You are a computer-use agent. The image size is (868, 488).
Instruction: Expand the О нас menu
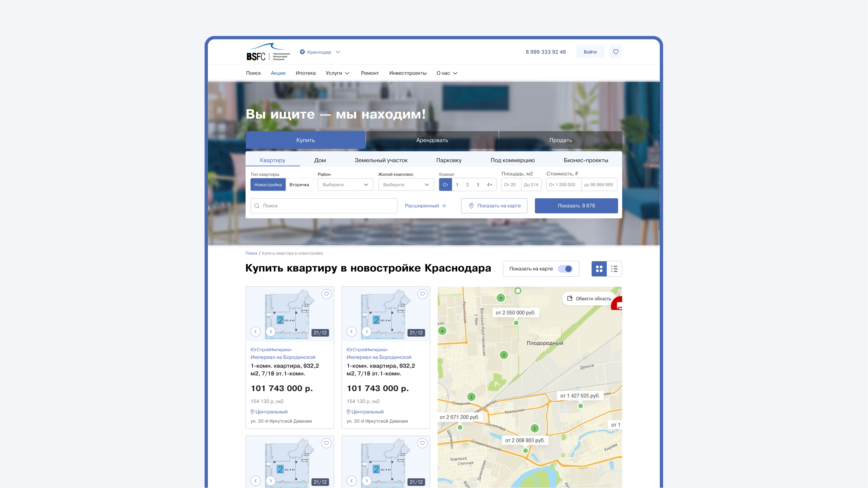(447, 73)
